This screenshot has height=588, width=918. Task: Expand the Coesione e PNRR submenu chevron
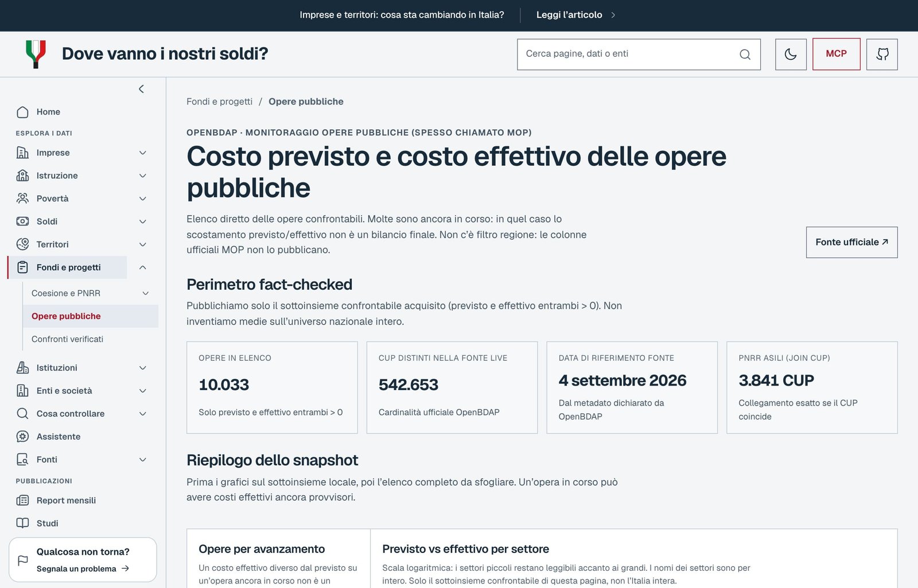coord(146,293)
